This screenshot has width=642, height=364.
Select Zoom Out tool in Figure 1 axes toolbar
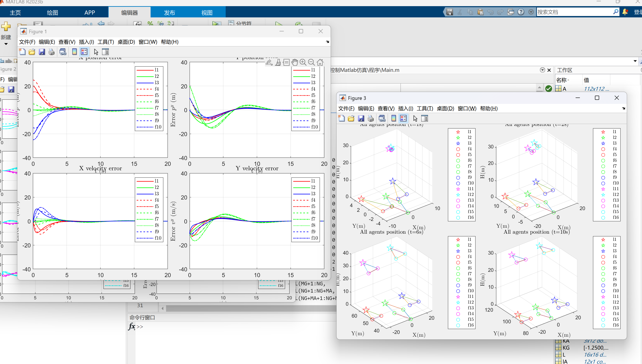click(311, 62)
